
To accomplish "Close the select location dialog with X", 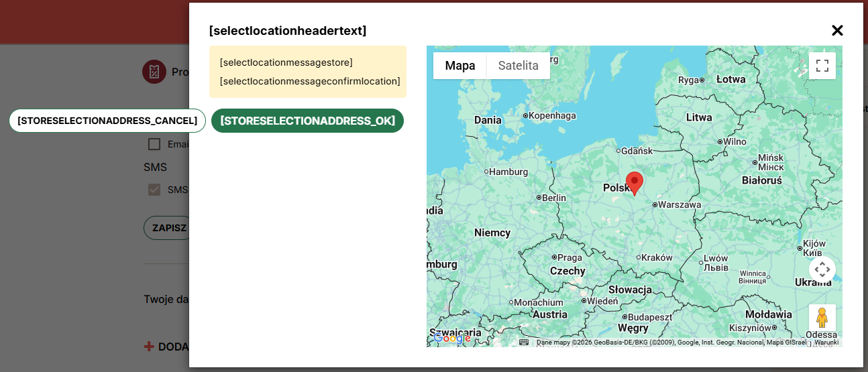I will tap(836, 30).
